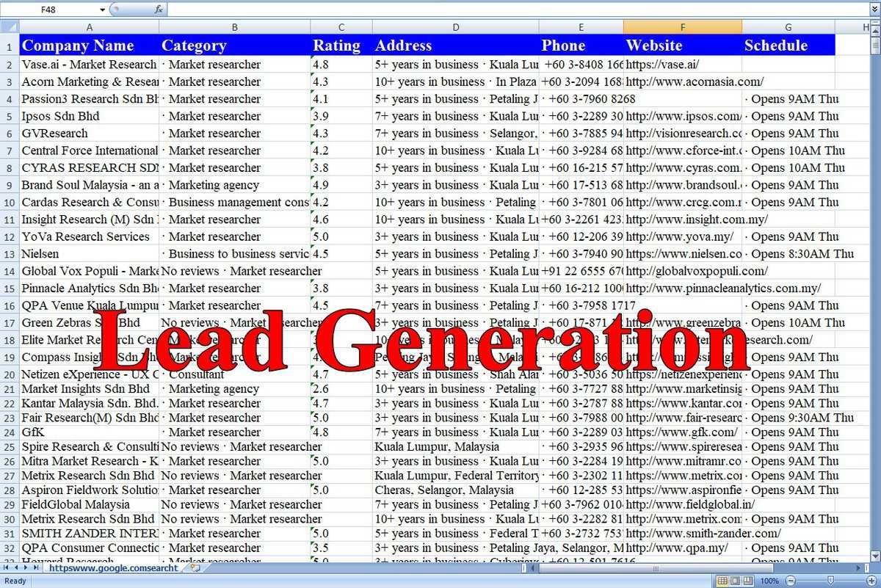Click the first-sheet navigation arrow
The image size is (881, 588).
pos(4,567)
